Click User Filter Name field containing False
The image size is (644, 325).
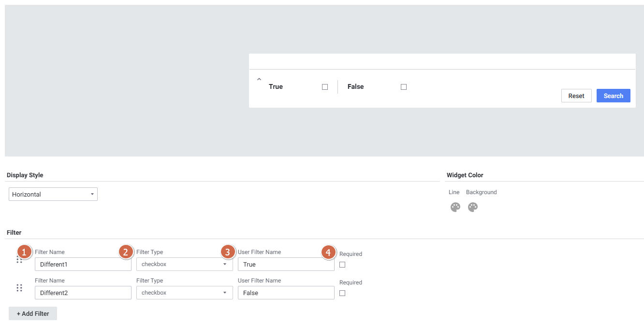(x=286, y=293)
